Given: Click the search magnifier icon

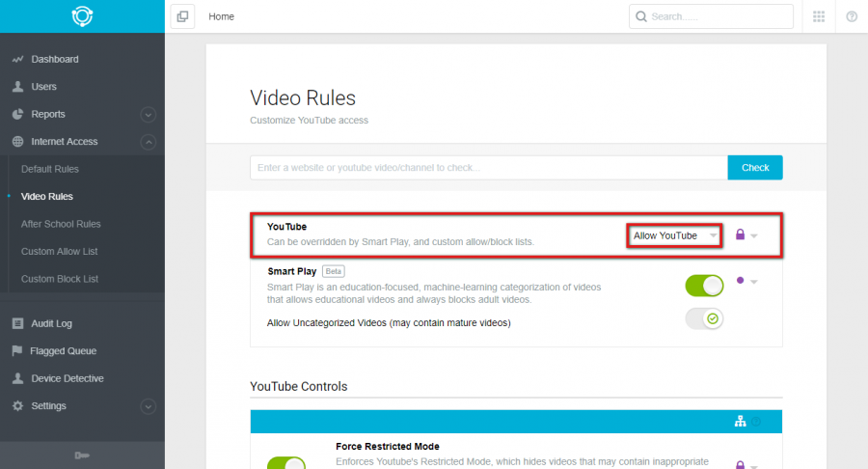Looking at the screenshot, I should [x=641, y=16].
